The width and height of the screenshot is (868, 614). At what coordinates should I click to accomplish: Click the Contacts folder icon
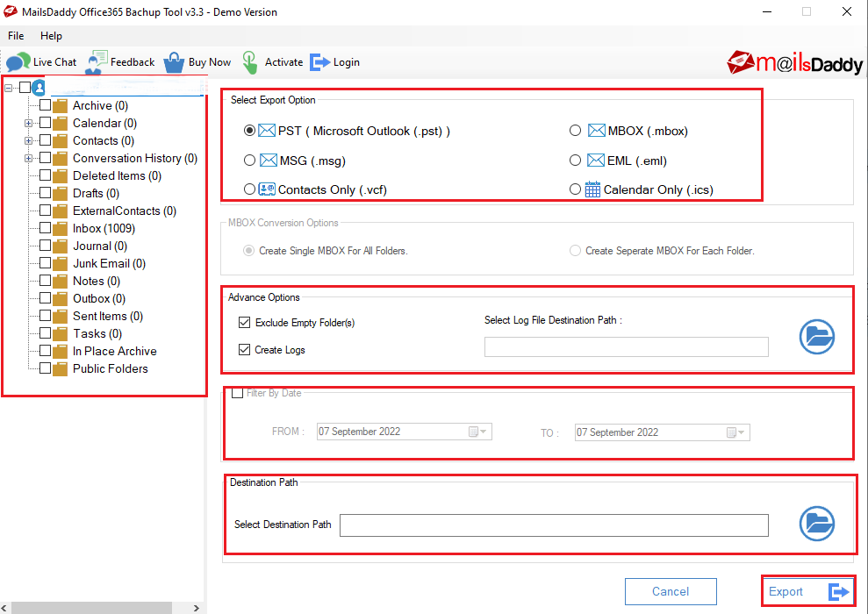60,140
